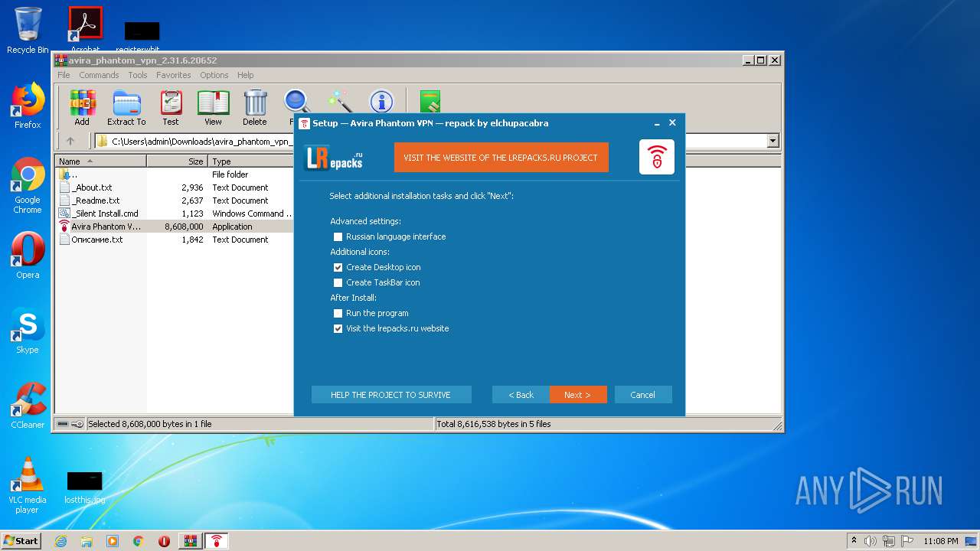The width and height of the screenshot is (980, 551).
Task: Enable Russian language interface checkbox
Action: [338, 236]
